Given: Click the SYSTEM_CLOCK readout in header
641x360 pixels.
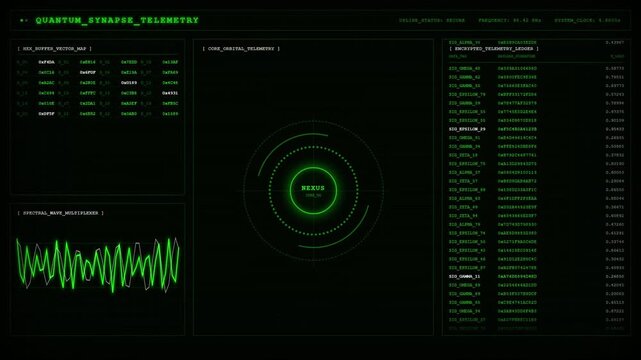Looking at the screenshot, I should (x=587, y=20).
